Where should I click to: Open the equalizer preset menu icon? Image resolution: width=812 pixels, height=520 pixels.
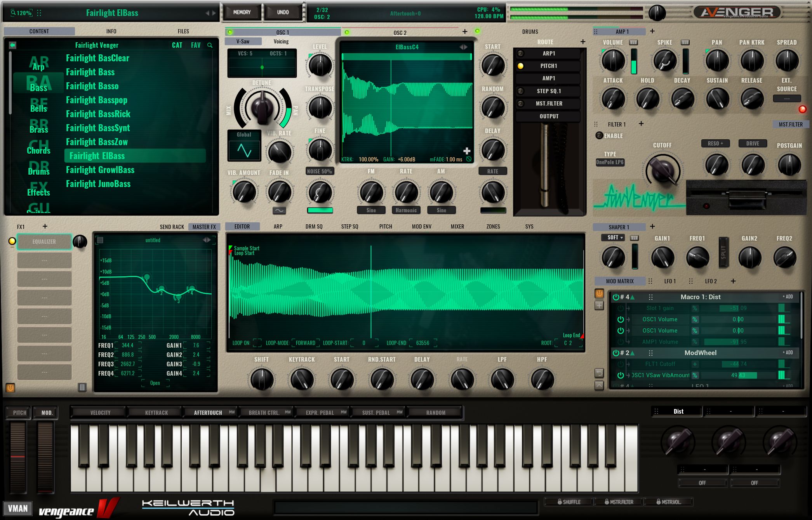(x=100, y=240)
